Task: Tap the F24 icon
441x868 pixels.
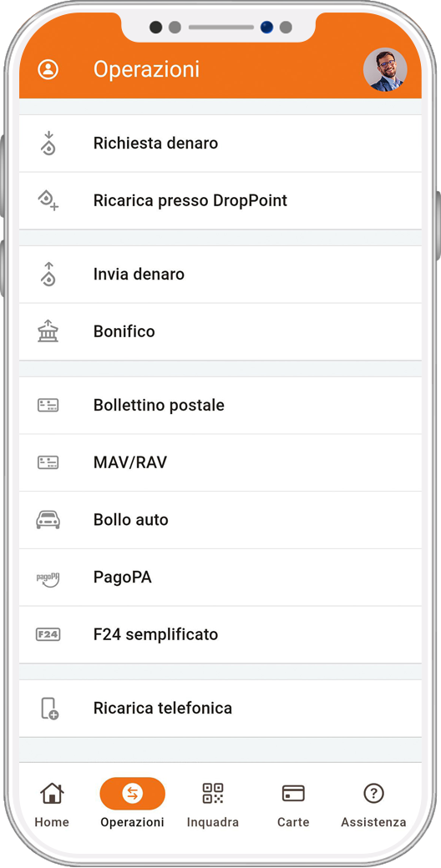Action: pyautogui.click(x=48, y=634)
